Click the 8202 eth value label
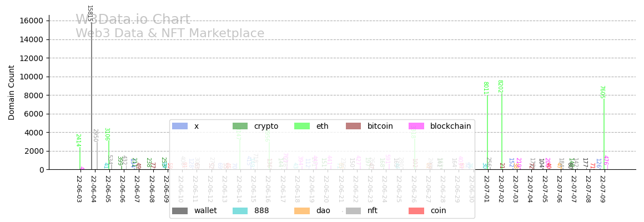This screenshot has height=222, width=644. (x=500, y=87)
